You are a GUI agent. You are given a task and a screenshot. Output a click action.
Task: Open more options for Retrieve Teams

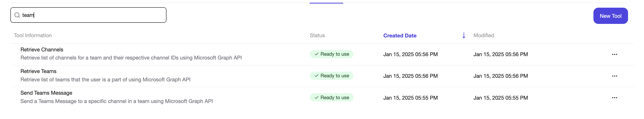click(x=614, y=76)
